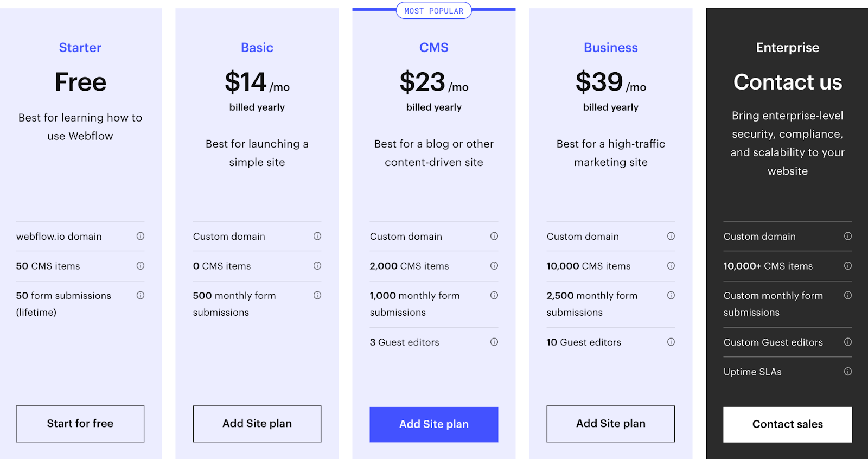Add the Business Site plan
This screenshot has height=459, width=868.
click(x=611, y=424)
